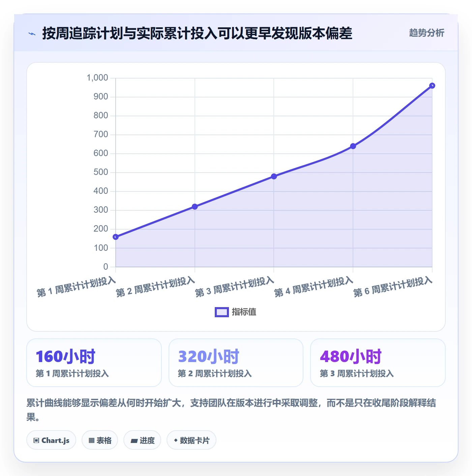Click 第 1 周累计计划投入 label under 160小时
This screenshot has height=476, width=472.
[72, 374]
